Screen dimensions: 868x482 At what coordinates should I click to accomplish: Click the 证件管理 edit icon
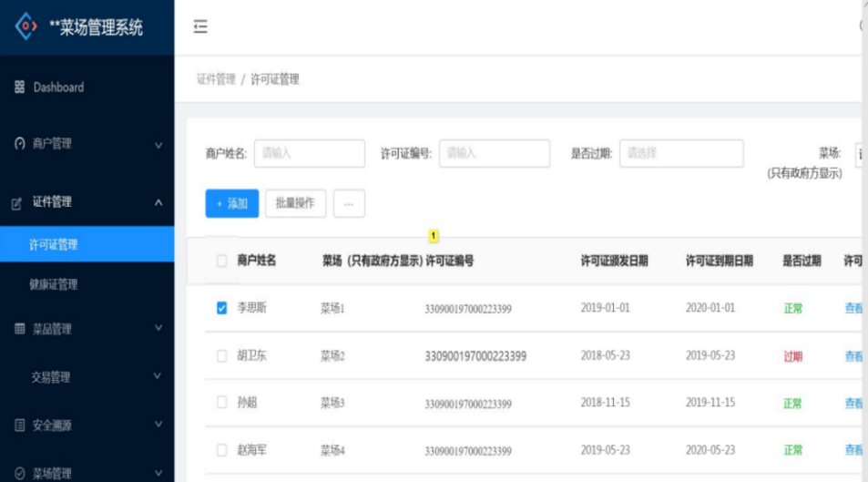pyautogui.click(x=17, y=203)
